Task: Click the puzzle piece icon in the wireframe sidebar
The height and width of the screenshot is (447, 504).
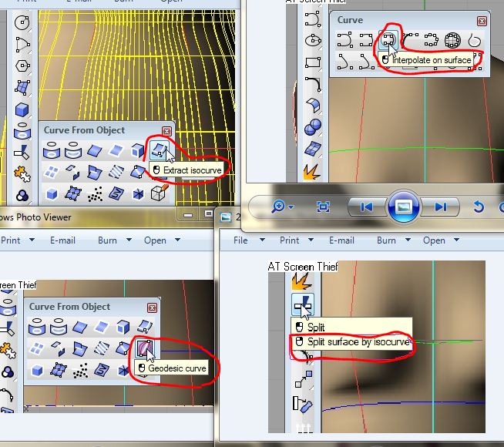Action: [x=22, y=174]
